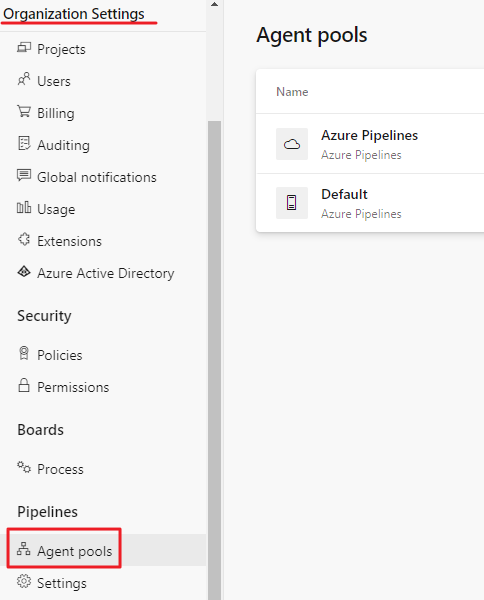Click the Azure Active Directory diamond icon
The image size is (484, 600).
pyautogui.click(x=24, y=272)
